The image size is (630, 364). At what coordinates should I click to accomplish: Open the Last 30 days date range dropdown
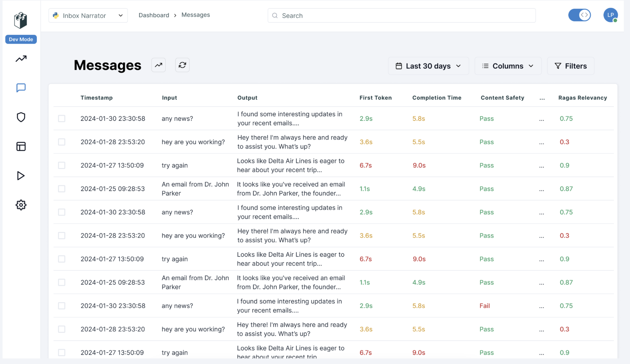click(428, 66)
